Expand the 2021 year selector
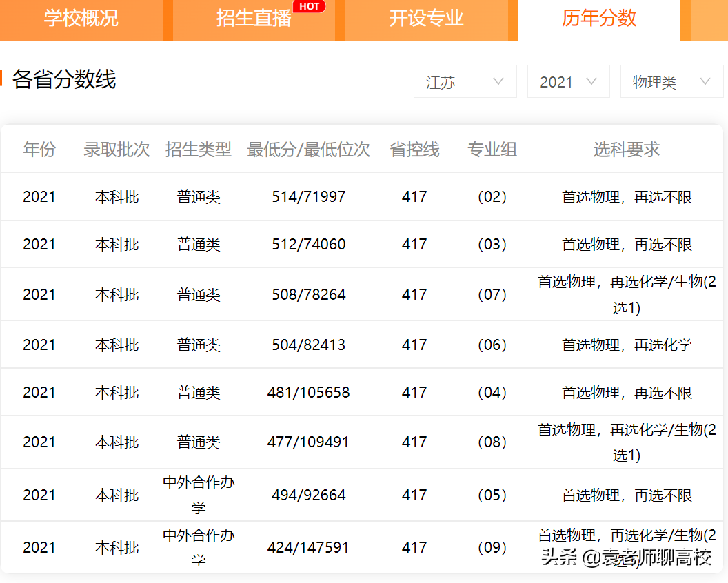The image size is (728, 583). (568, 81)
